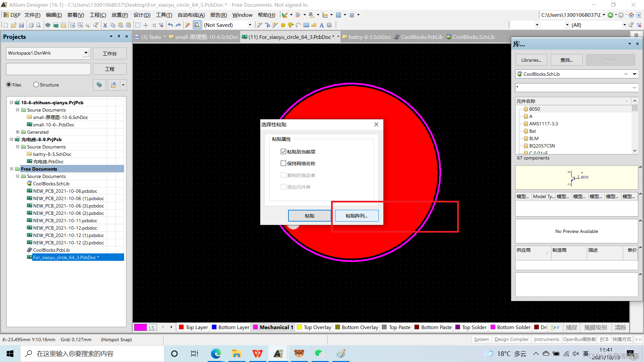Select the Place Fill rectangle tool
The height and width of the screenshot is (362, 644).
pos(306,25)
